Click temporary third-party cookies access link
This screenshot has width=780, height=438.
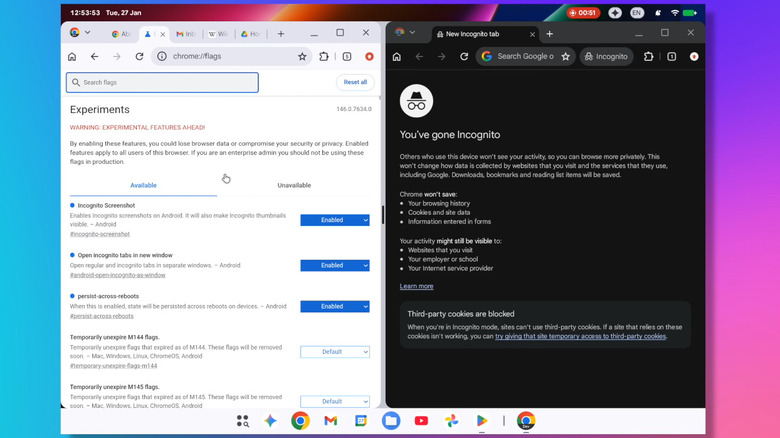(581, 336)
